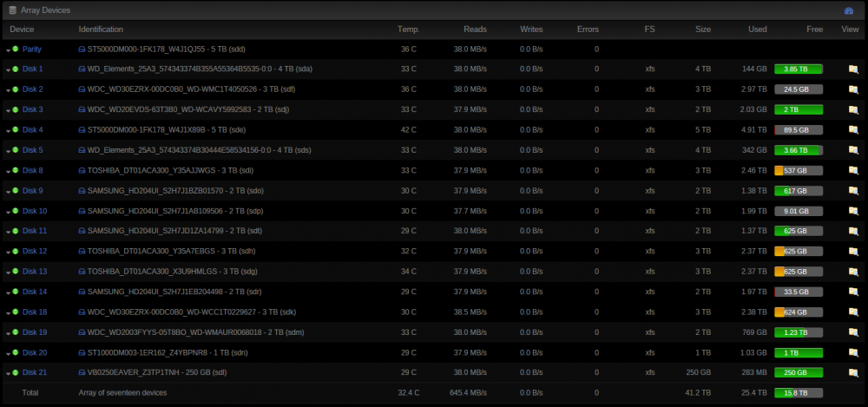Click the drive icon beside ST5000DM000 W4J1QJ55 parity
The image size is (868, 407).
82,49
